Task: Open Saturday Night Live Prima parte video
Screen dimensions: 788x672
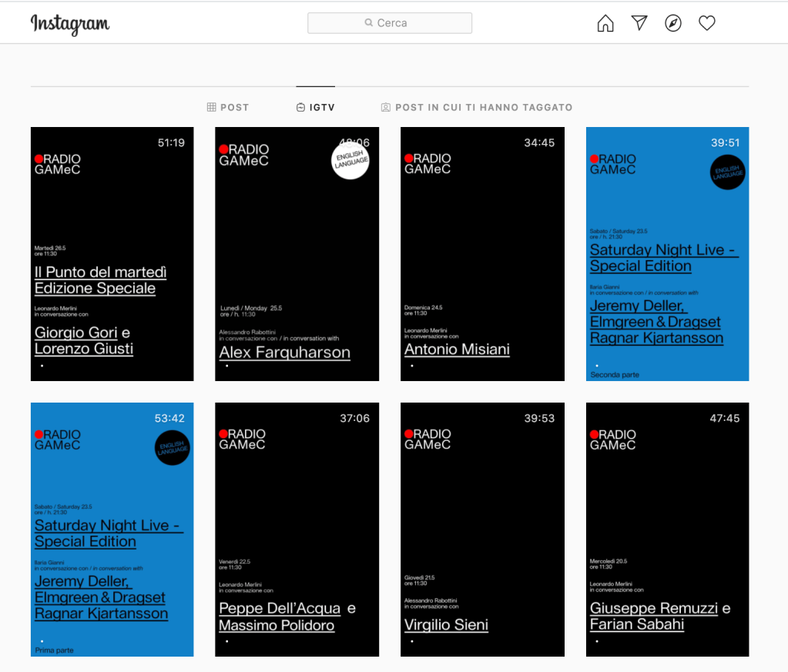Action: [112, 530]
